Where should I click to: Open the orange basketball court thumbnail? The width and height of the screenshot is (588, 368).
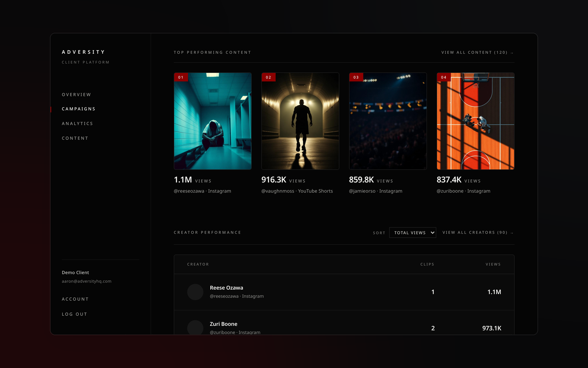coord(476,121)
